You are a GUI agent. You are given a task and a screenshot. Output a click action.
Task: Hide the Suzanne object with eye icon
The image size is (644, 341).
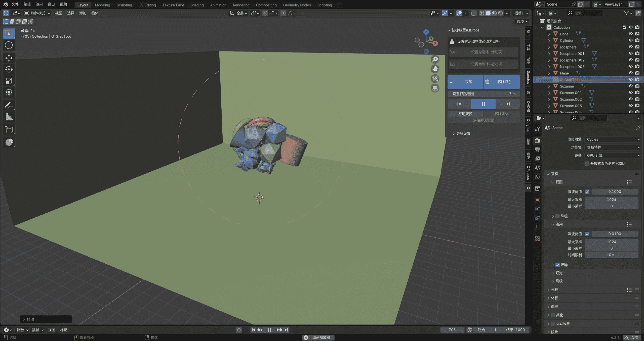[630, 86]
